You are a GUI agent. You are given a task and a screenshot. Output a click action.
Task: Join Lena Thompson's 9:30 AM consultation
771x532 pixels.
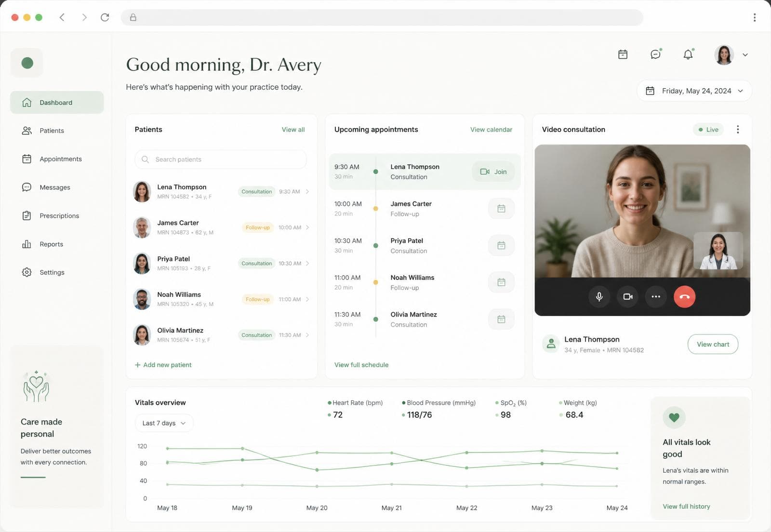(x=493, y=172)
